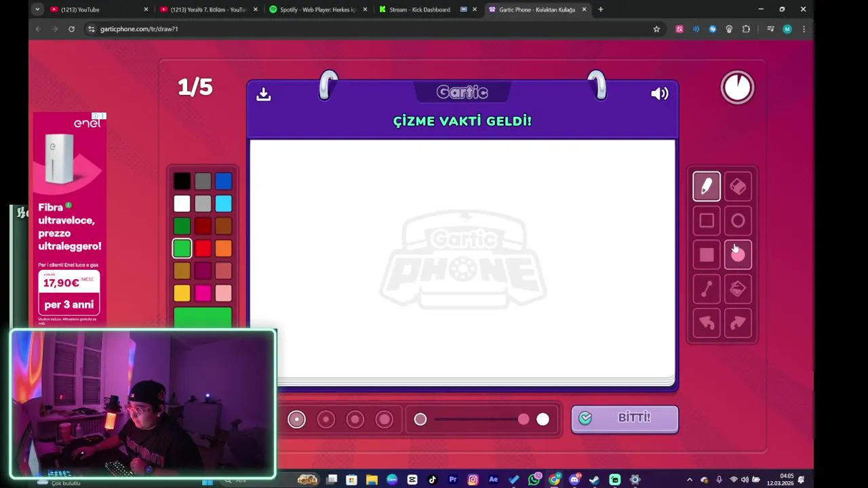Open TikTok from the taskbar

click(433, 480)
